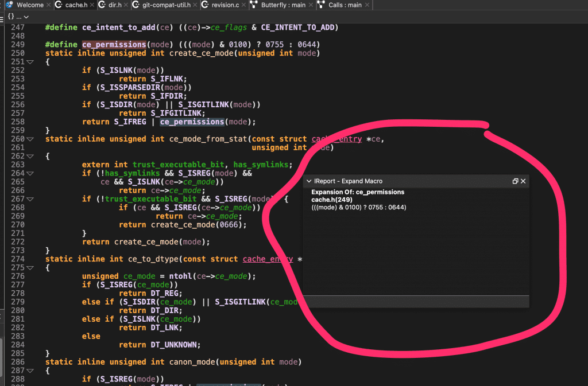This screenshot has width=588, height=386.
Task: Click ce_permissions macro name on line 249
Action: tap(114, 45)
